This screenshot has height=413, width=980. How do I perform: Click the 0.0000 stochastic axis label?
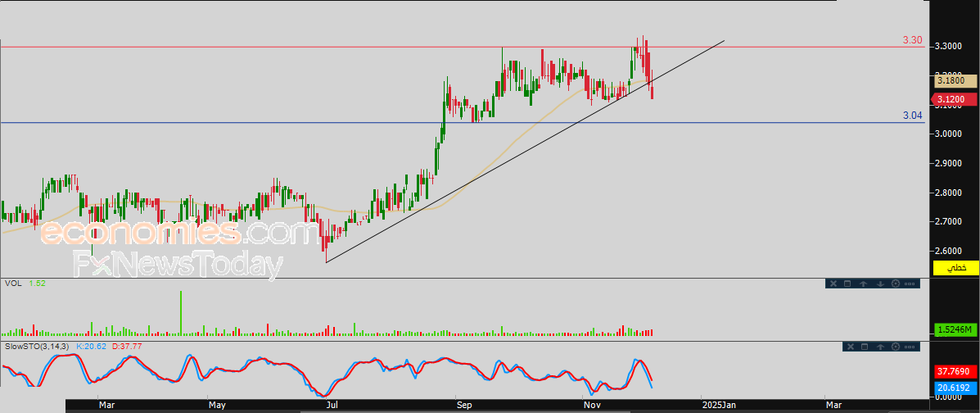click(x=948, y=397)
